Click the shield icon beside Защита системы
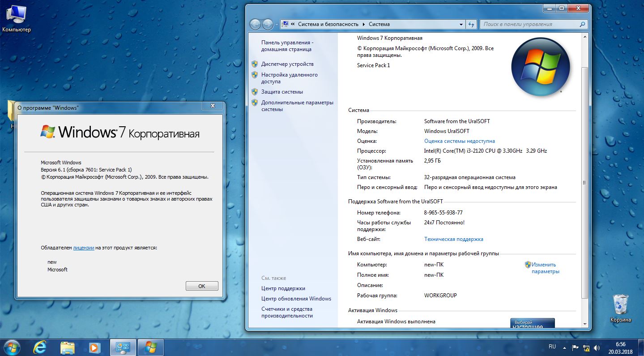 (255, 92)
